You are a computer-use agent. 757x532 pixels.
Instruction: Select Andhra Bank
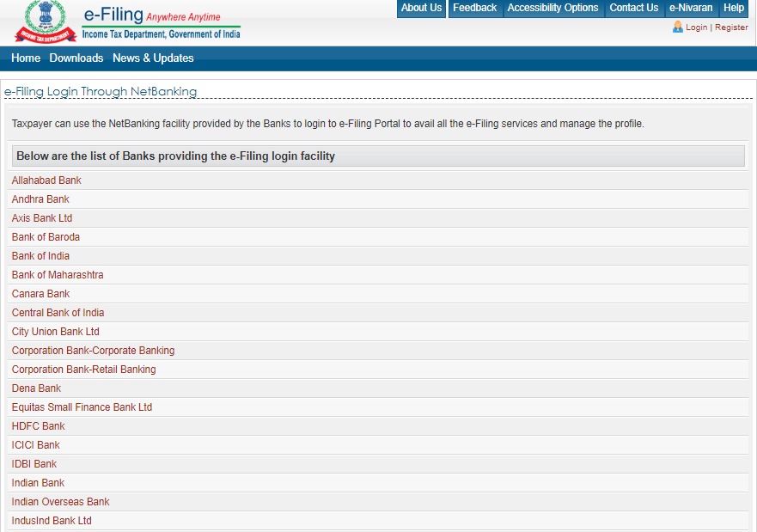pos(40,199)
